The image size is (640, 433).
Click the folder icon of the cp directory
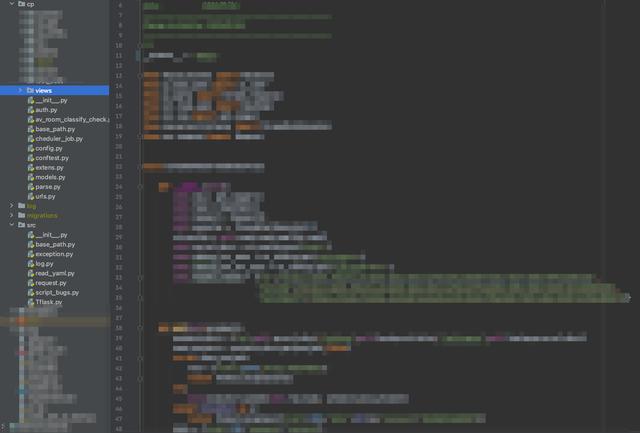[22, 4]
